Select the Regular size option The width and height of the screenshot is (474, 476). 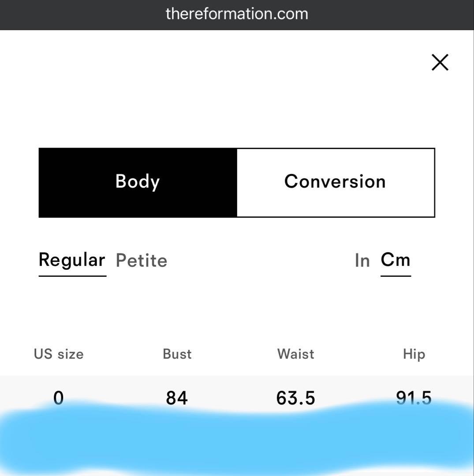(72, 260)
